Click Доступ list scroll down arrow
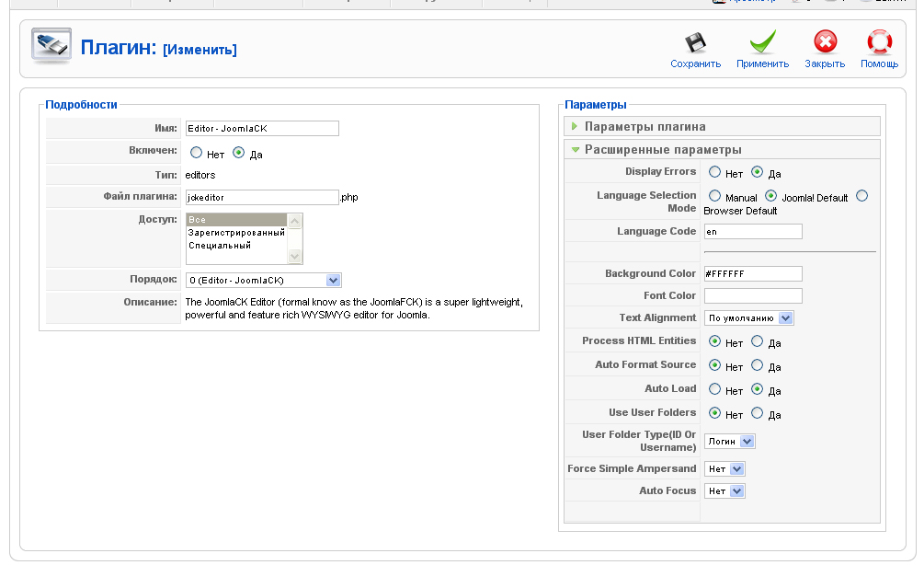The image size is (924, 565). (294, 256)
